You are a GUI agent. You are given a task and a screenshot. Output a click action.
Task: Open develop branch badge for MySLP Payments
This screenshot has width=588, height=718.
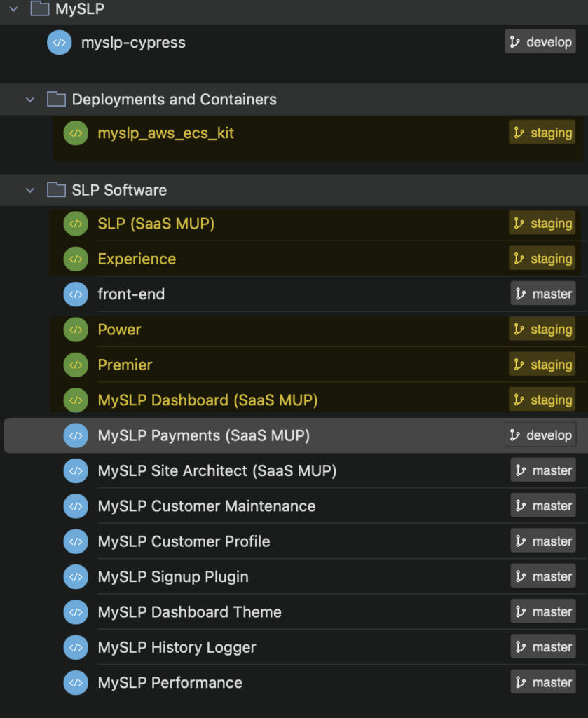pyautogui.click(x=540, y=435)
